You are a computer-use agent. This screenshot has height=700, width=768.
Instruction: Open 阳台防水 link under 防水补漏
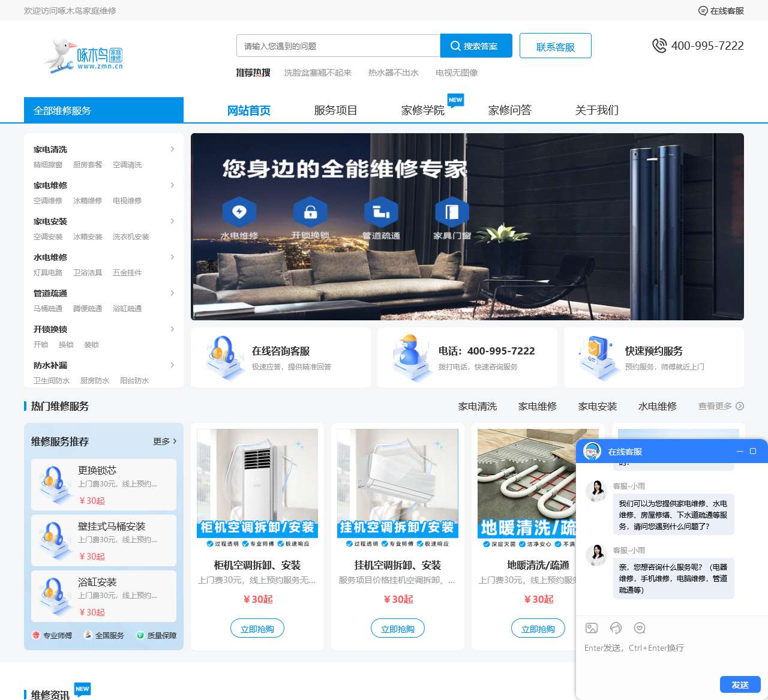[x=134, y=380]
